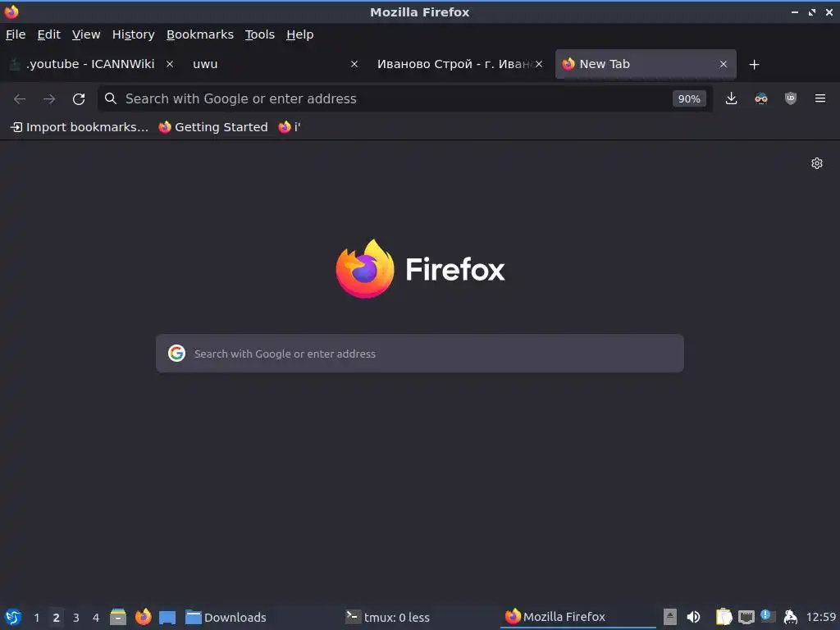The image size is (840, 630).
Task: Switch to workspace 1
Action: click(x=36, y=617)
